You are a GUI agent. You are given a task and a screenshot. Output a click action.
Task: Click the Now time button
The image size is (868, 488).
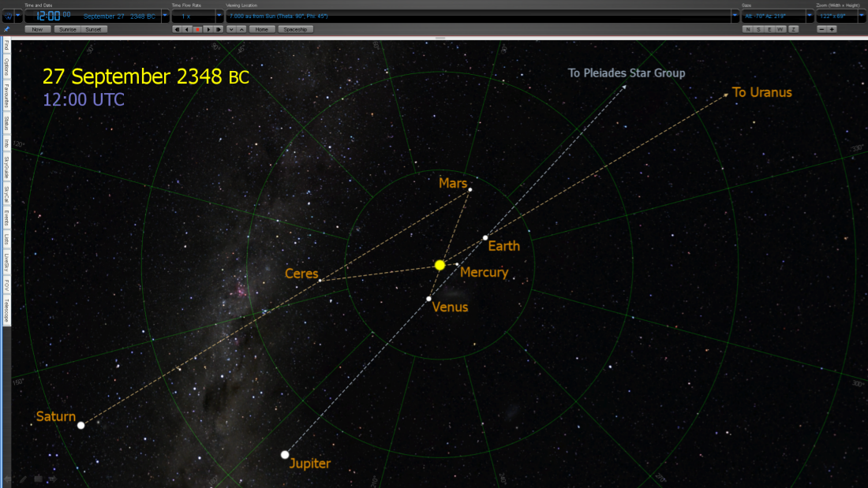tap(37, 29)
